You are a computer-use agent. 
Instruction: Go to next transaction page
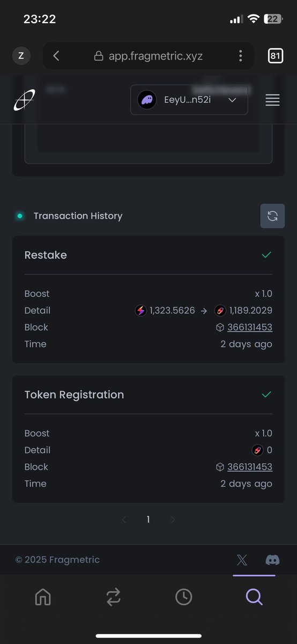coord(173,519)
